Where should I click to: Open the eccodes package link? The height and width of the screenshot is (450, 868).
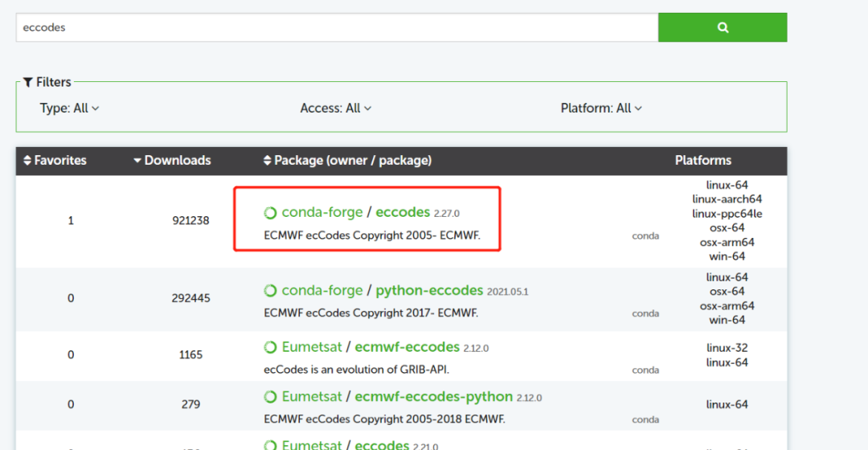point(403,212)
